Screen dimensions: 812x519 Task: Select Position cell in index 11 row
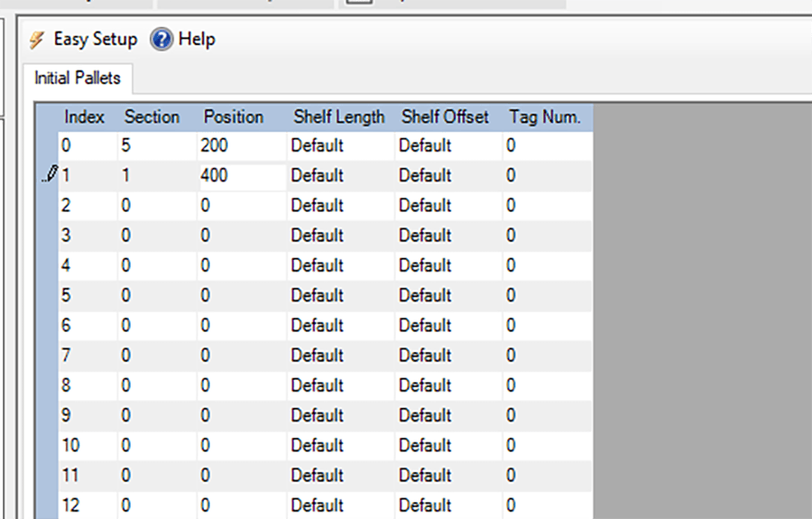coord(242,476)
